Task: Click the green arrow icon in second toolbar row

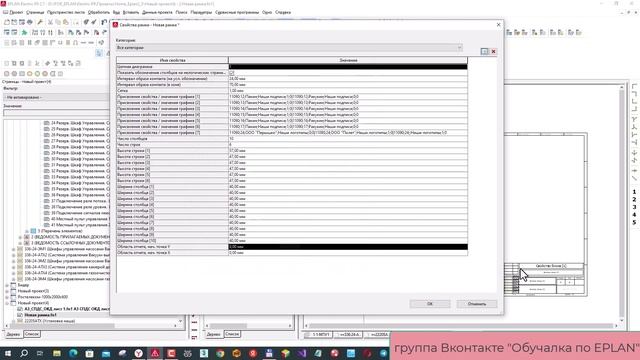Action: [x=24, y=32]
